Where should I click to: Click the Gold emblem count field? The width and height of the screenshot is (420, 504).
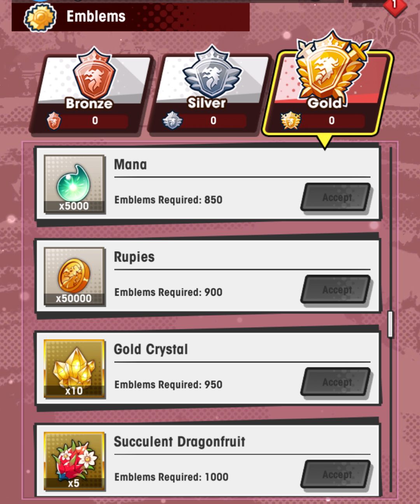click(331, 121)
